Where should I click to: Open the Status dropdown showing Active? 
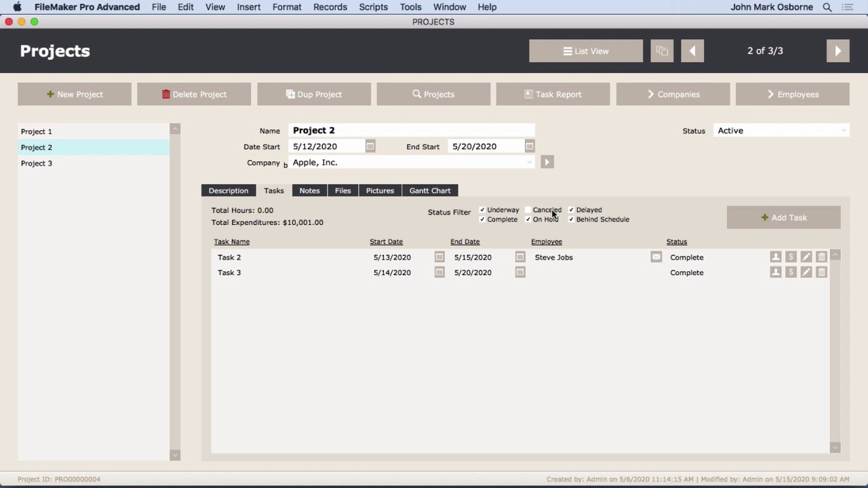coord(782,131)
